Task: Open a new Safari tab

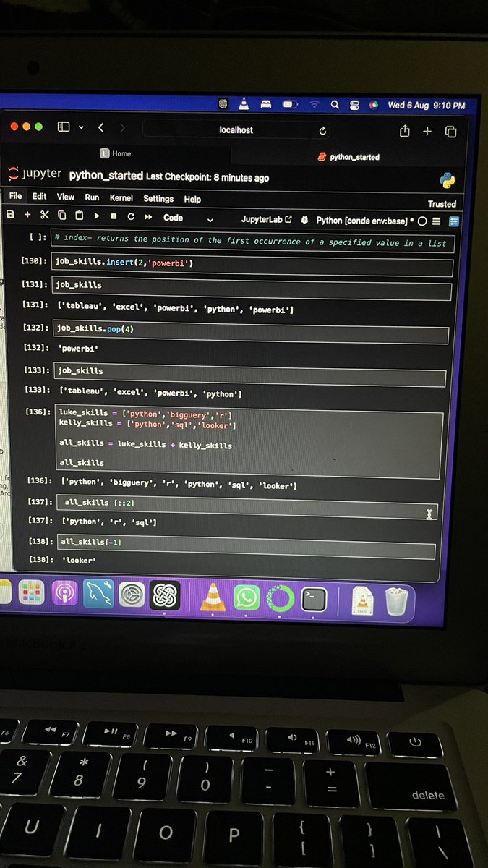Action: tap(427, 132)
